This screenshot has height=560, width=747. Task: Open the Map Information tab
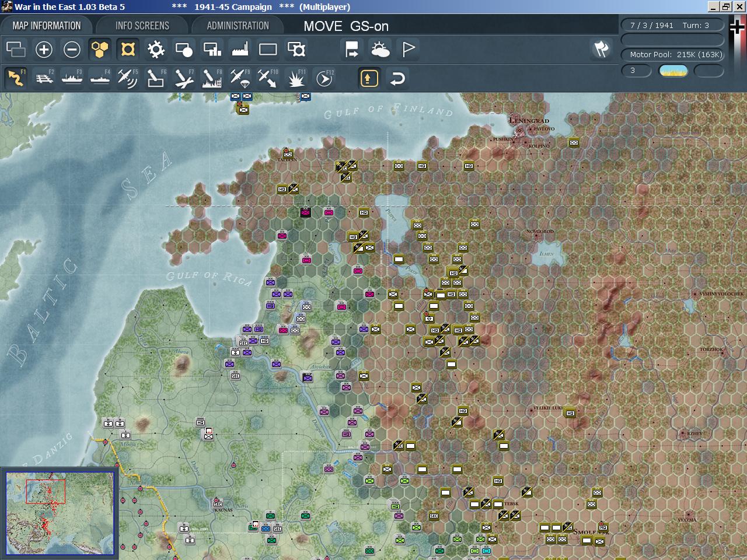tap(47, 26)
